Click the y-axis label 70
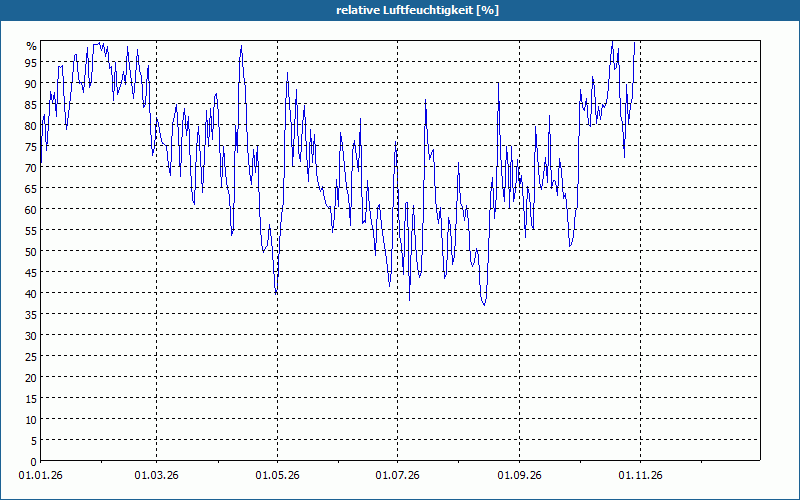This screenshot has height=500, width=800. (31, 167)
